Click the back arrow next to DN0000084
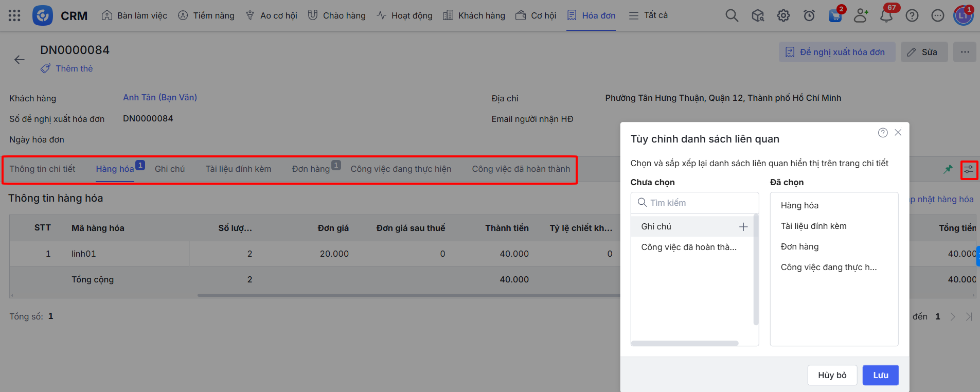 (20, 60)
